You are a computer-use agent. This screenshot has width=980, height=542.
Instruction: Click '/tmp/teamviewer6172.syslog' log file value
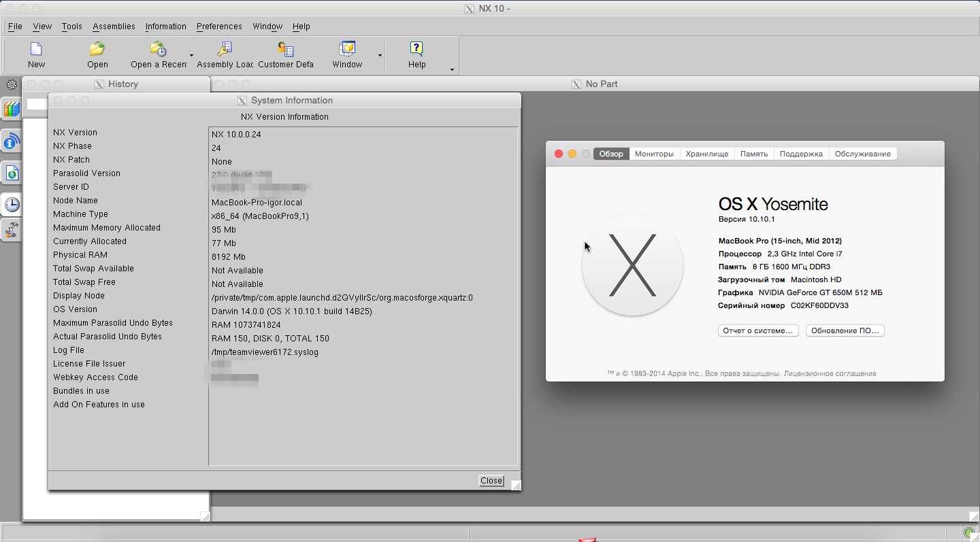(x=265, y=352)
